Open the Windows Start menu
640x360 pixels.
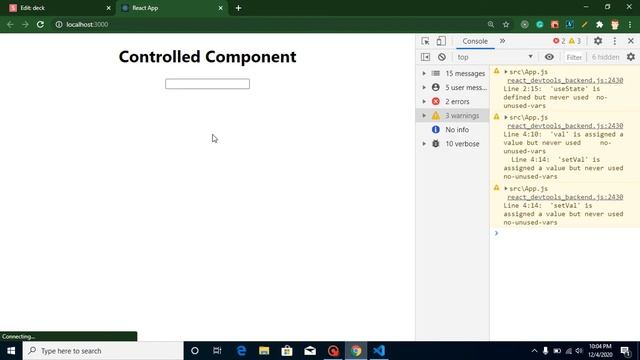(11, 351)
